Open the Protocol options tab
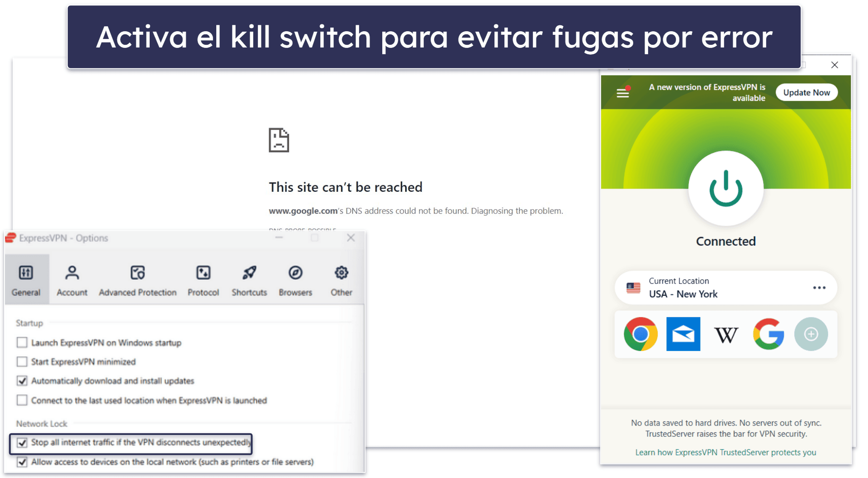 pyautogui.click(x=203, y=280)
